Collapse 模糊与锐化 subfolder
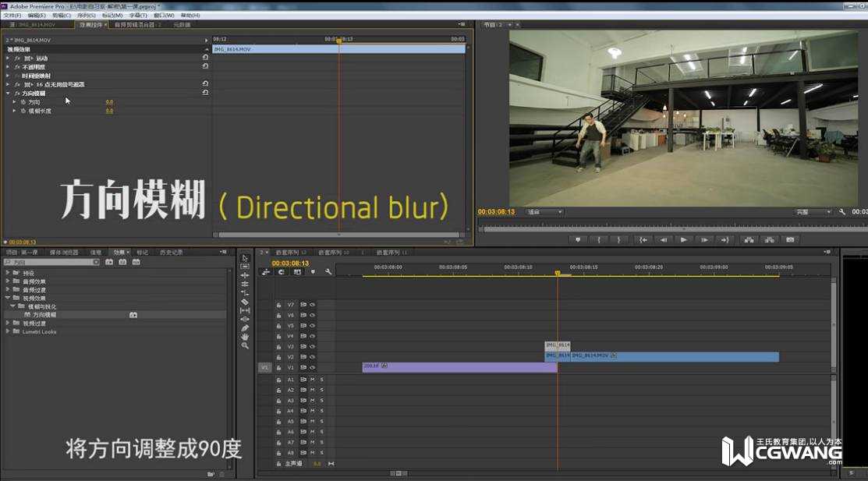868x481 pixels. (12, 306)
